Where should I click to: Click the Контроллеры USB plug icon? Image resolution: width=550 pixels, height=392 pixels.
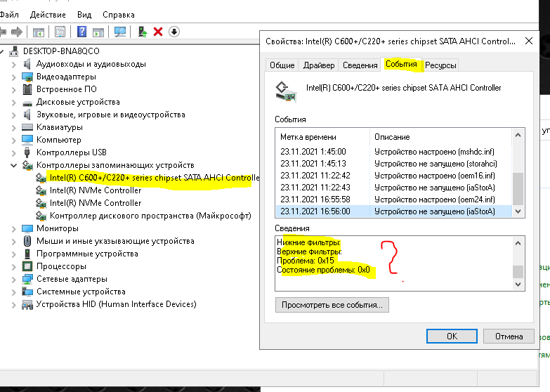coord(27,152)
